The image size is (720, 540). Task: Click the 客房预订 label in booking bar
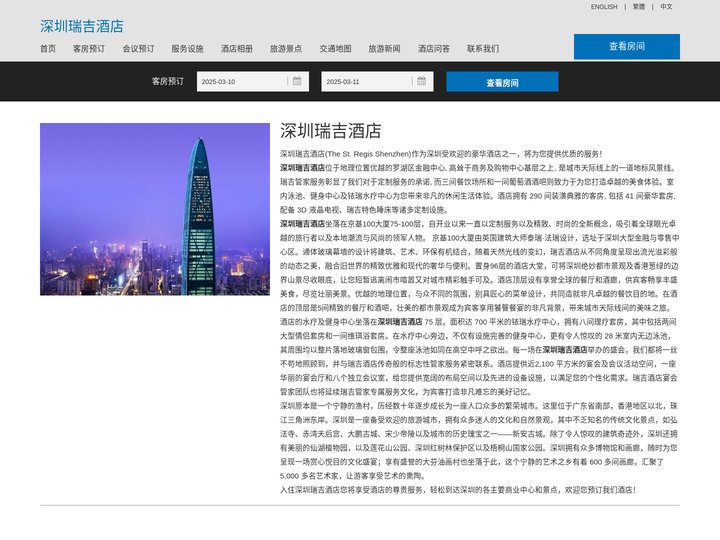point(168,81)
